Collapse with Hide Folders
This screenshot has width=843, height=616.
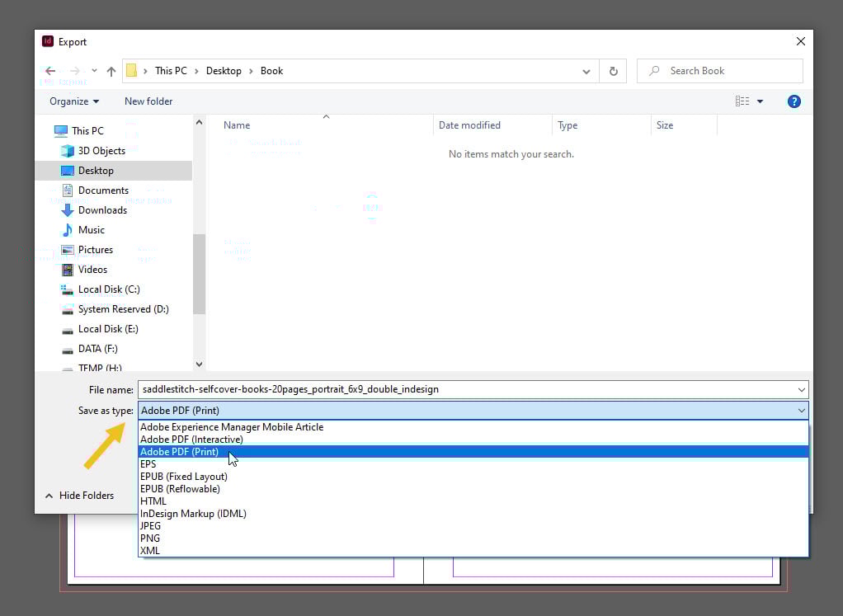click(79, 496)
